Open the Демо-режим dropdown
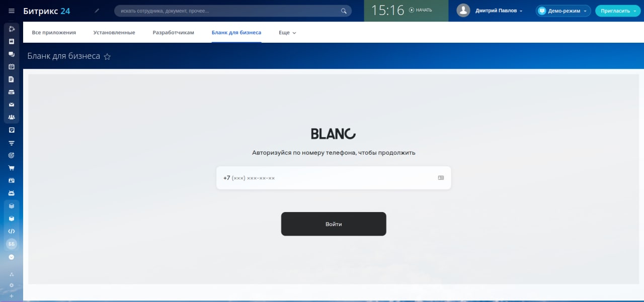 (563, 11)
